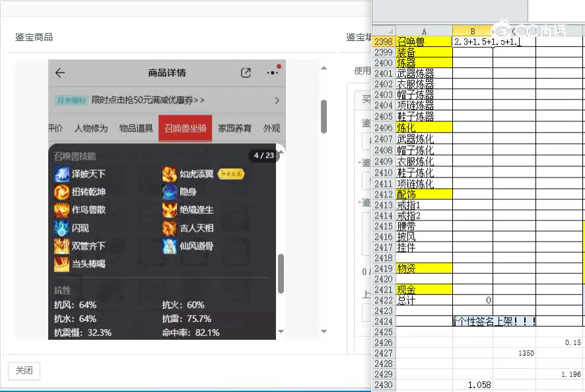Click the inner scroll down arrow beside screenshot

(x=281, y=331)
